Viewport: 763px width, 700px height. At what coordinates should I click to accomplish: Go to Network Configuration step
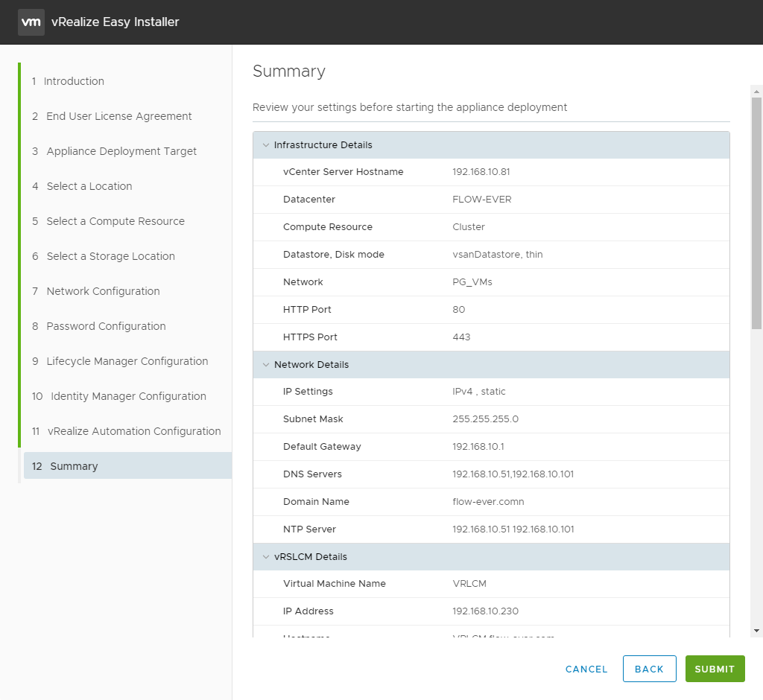(x=96, y=291)
